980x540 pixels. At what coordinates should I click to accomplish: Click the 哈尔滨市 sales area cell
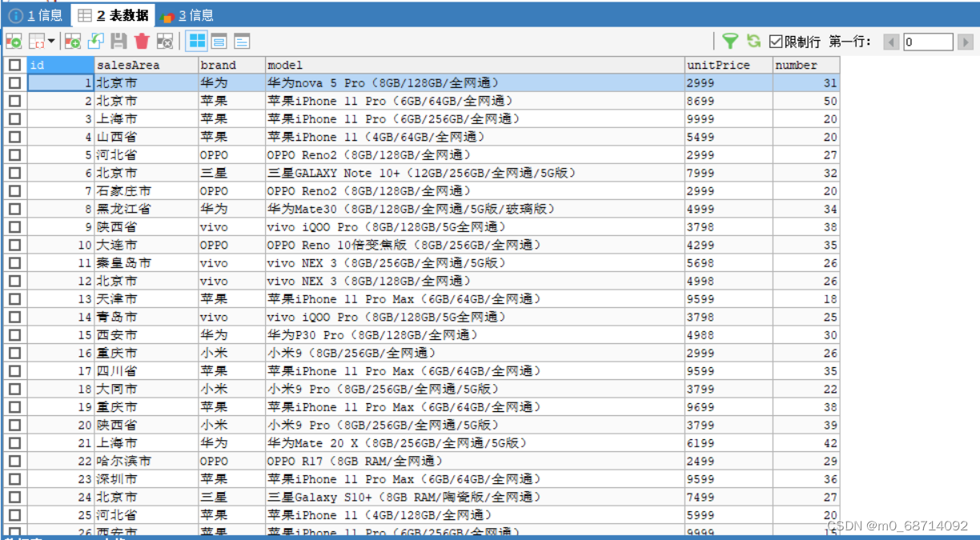[146, 461]
